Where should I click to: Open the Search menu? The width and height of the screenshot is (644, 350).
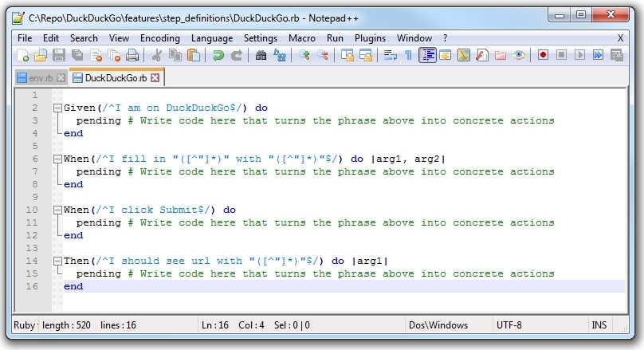(x=84, y=38)
